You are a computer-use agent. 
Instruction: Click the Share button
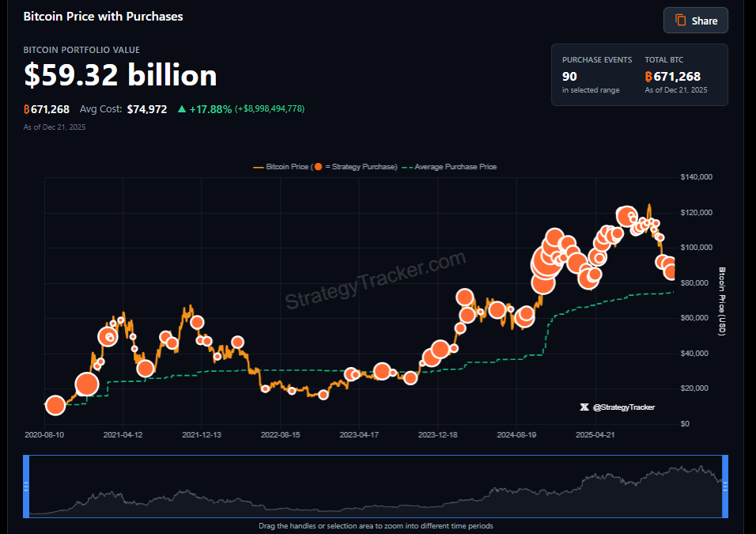[696, 21]
